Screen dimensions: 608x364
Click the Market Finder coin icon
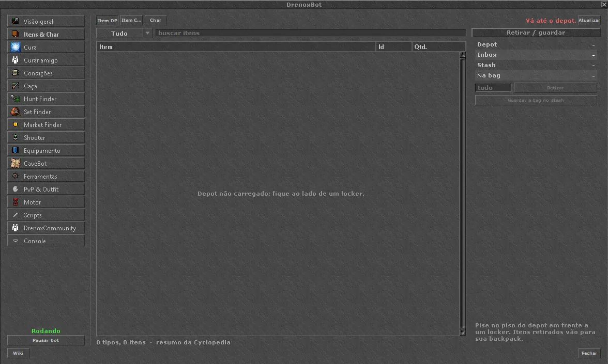pyautogui.click(x=15, y=124)
